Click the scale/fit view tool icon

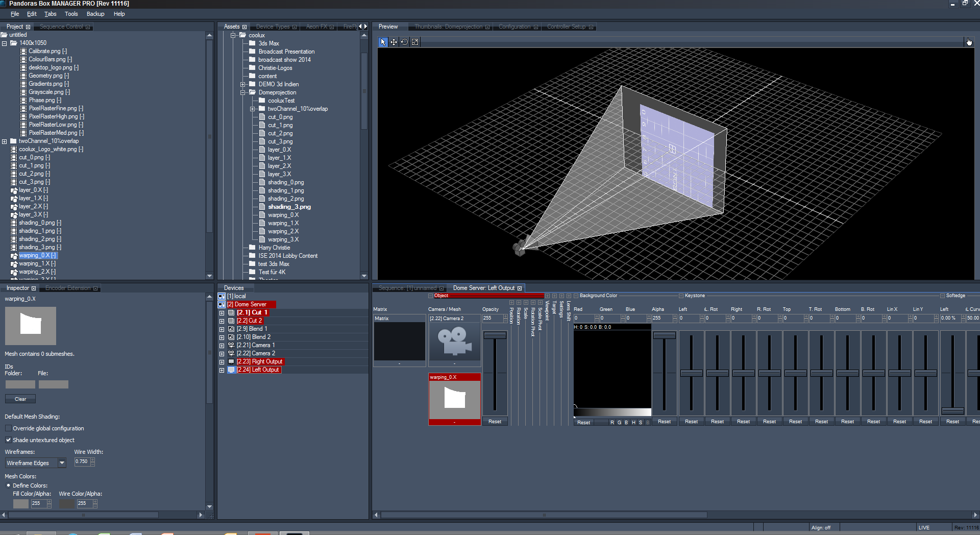415,42
